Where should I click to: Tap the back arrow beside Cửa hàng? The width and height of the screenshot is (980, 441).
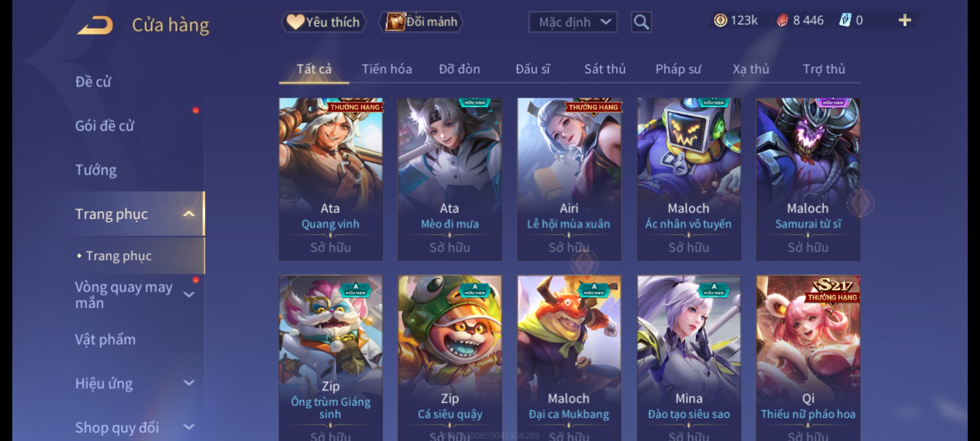pos(96,25)
